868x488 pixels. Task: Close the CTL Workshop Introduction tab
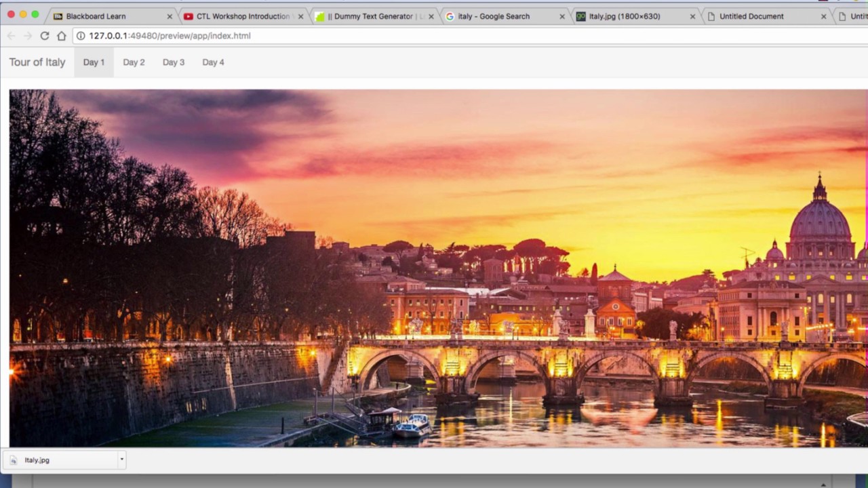click(x=300, y=16)
